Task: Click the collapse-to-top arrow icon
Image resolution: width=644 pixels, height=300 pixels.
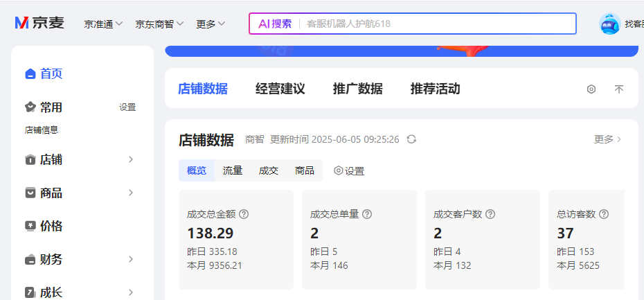Action: click(619, 89)
